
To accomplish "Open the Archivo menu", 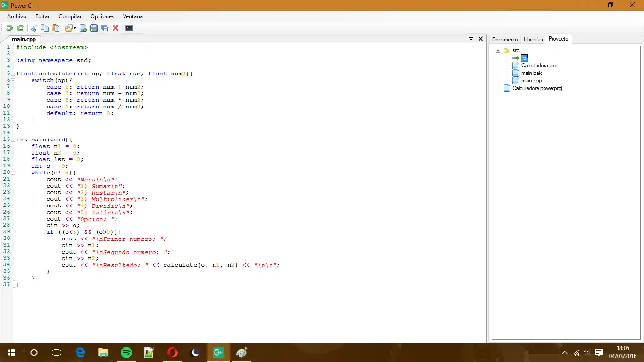I will [17, 16].
